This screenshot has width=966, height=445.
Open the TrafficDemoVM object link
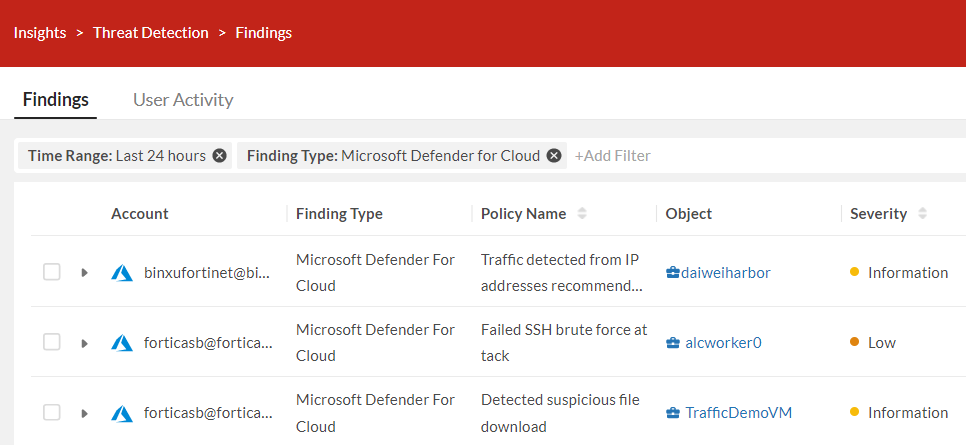tap(738, 413)
